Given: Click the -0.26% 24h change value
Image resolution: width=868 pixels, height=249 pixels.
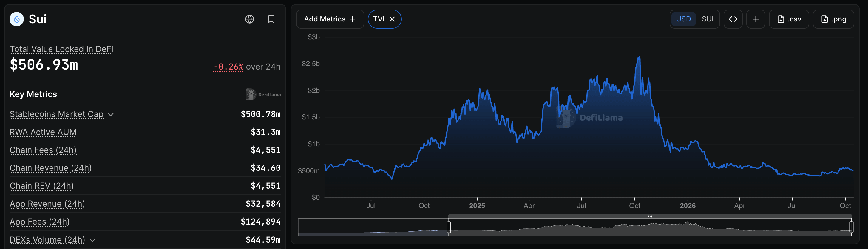Looking at the screenshot, I should click(x=228, y=67).
